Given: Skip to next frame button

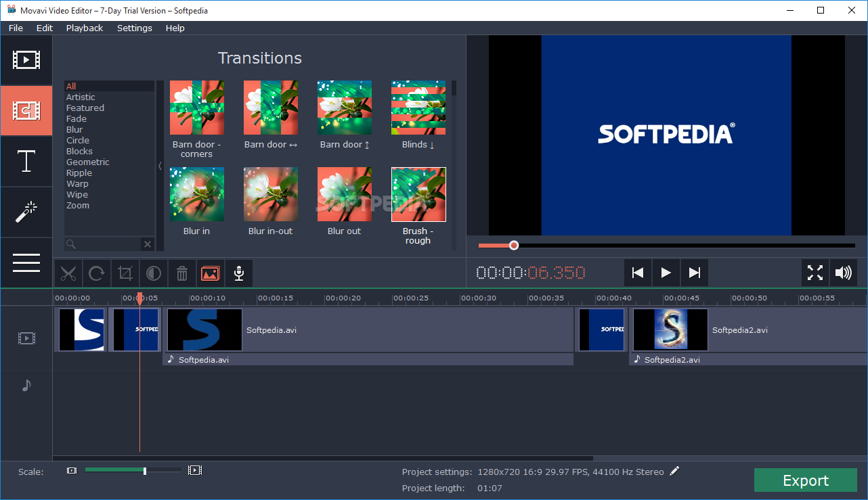Looking at the screenshot, I should pyautogui.click(x=694, y=273).
